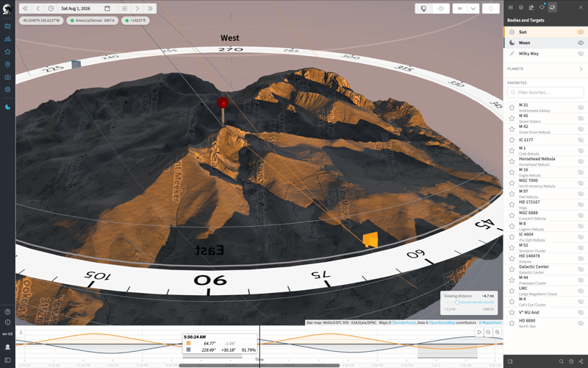Open the camera tool in sidebar
Viewport: 588px width, 368px height.
pyautogui.click(x=7, y=77)
